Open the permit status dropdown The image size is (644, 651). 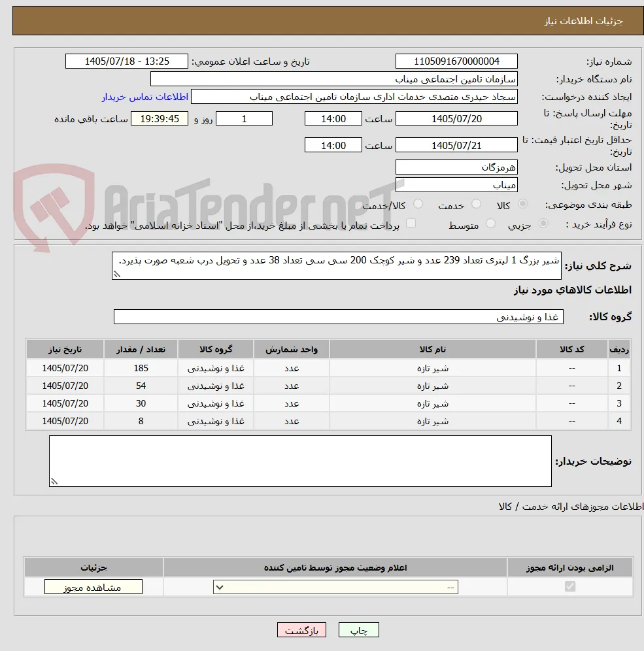(x=335, y=587)
